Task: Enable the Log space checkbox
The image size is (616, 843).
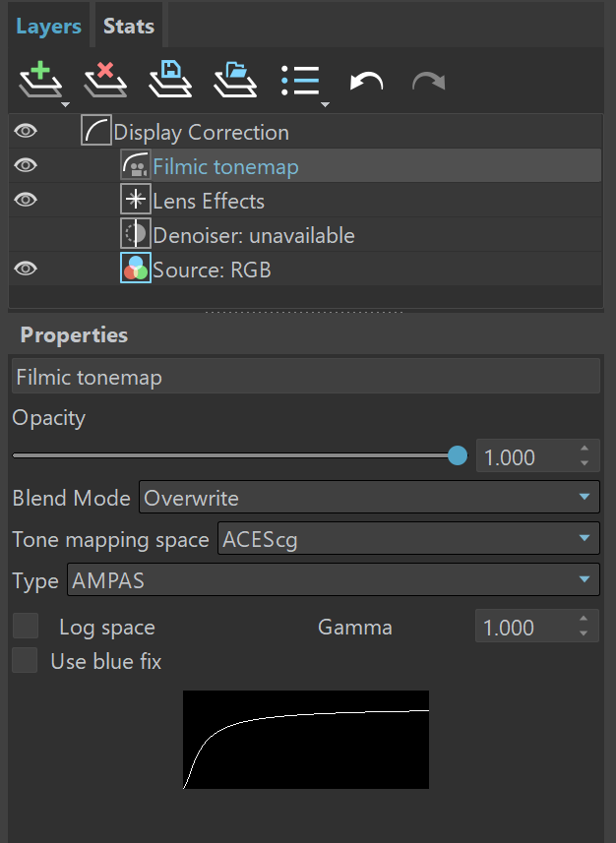Action: (x=26, y=626)
